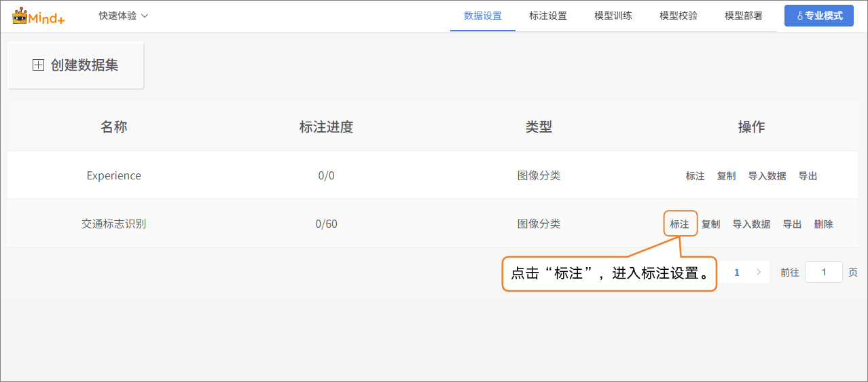Screen dimensions: 868x382
Task: Export the 交通标志识别 dataset
Action: [792, 224]
